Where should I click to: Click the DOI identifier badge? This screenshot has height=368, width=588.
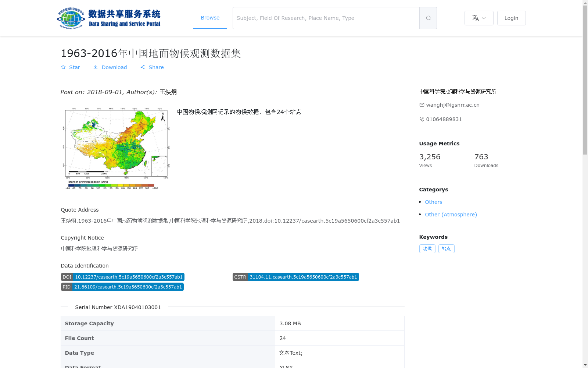(123, 277)
